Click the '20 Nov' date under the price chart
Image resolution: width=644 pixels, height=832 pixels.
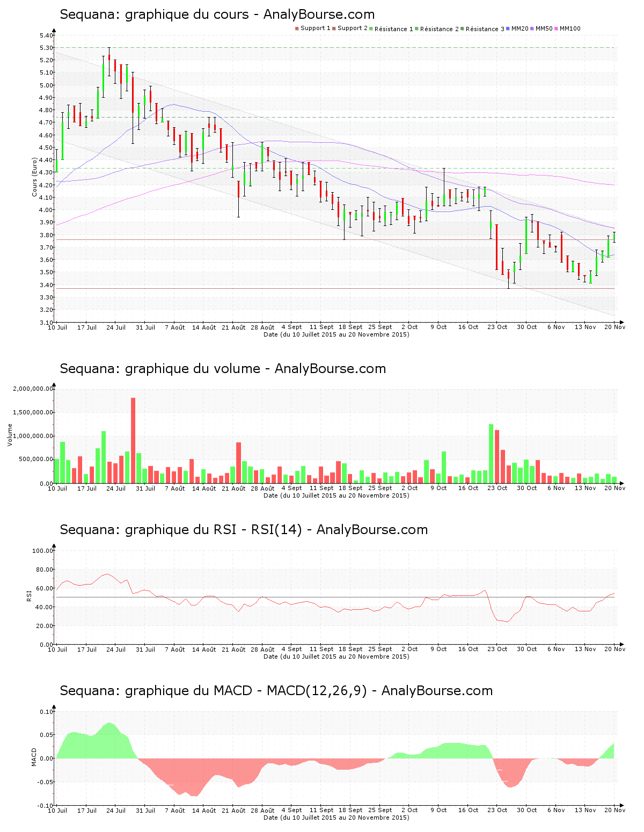coord(616,327)
